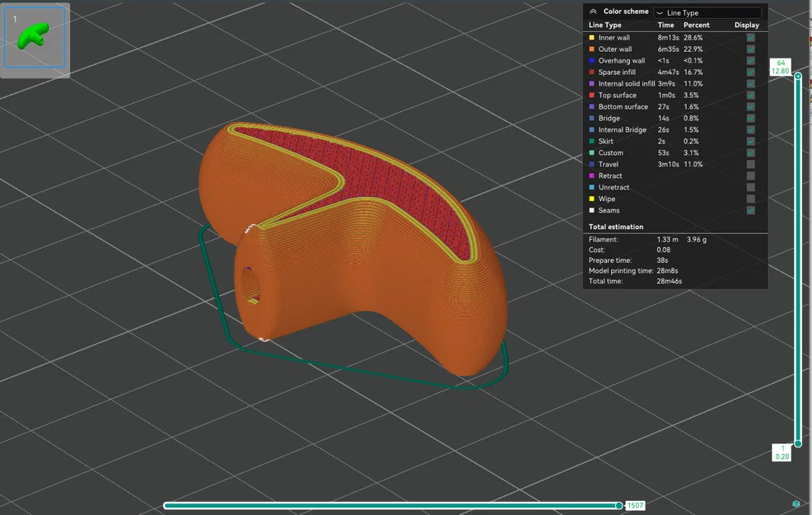Screen dimensions: 812x515
Task: Click the Internal solid infill purple swatch
Action: (591, 84)
